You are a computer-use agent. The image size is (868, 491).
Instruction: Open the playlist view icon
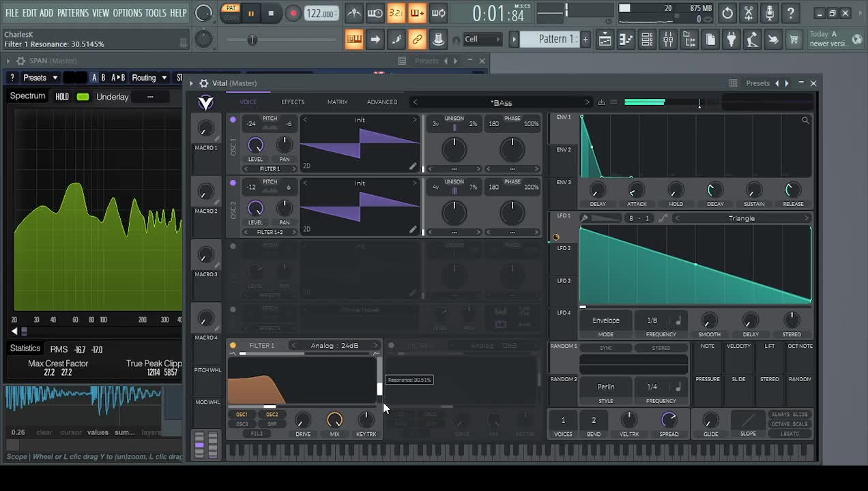pyautogui.click(x=605, y=40)
